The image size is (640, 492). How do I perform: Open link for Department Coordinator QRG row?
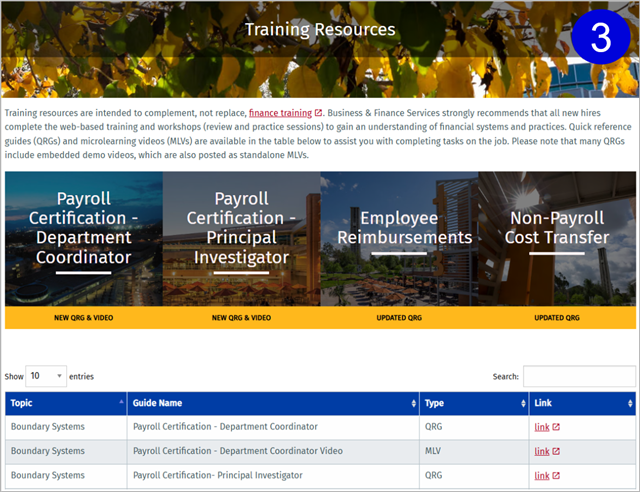coord(542,427)
